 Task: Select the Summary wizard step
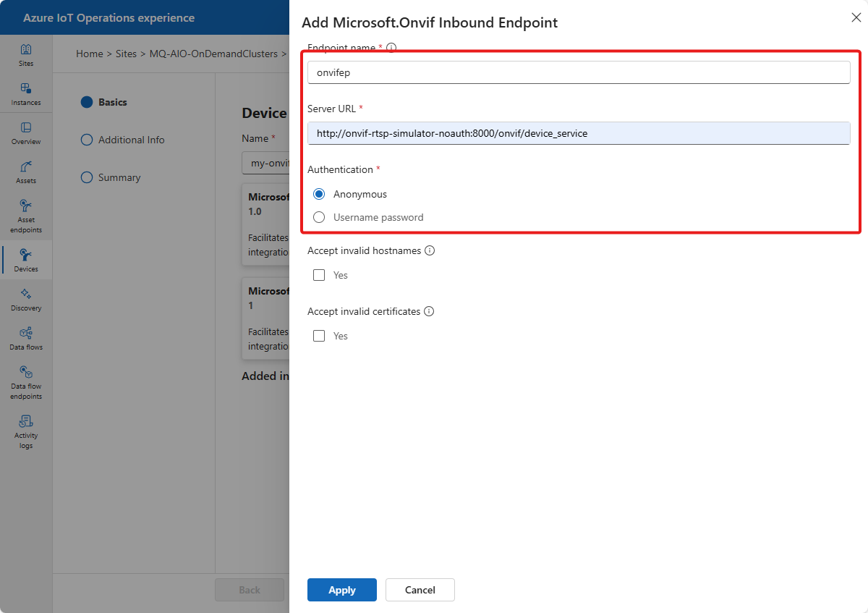coord(111,177)
